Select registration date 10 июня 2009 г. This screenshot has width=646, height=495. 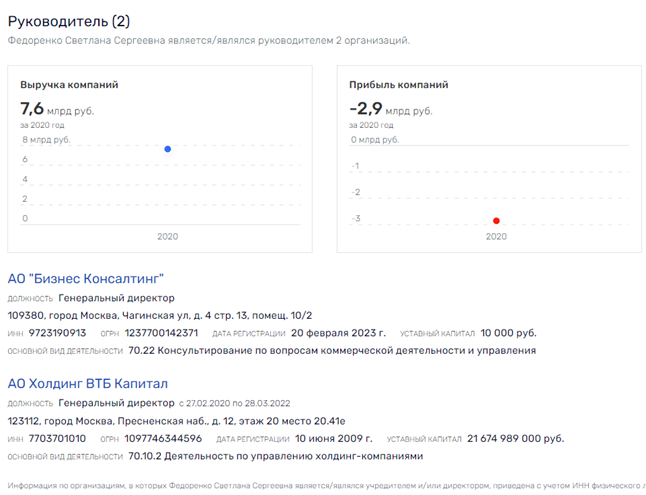[x=334, y=439]
